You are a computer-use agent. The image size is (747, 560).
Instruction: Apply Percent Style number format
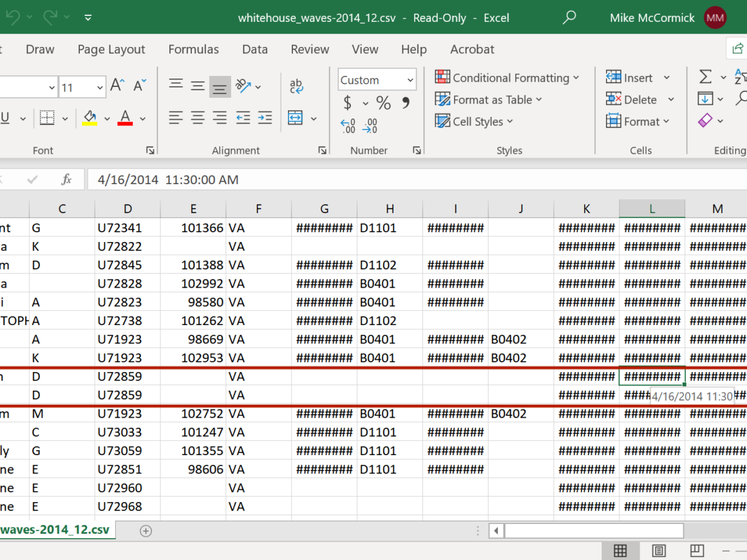(383, 103)
